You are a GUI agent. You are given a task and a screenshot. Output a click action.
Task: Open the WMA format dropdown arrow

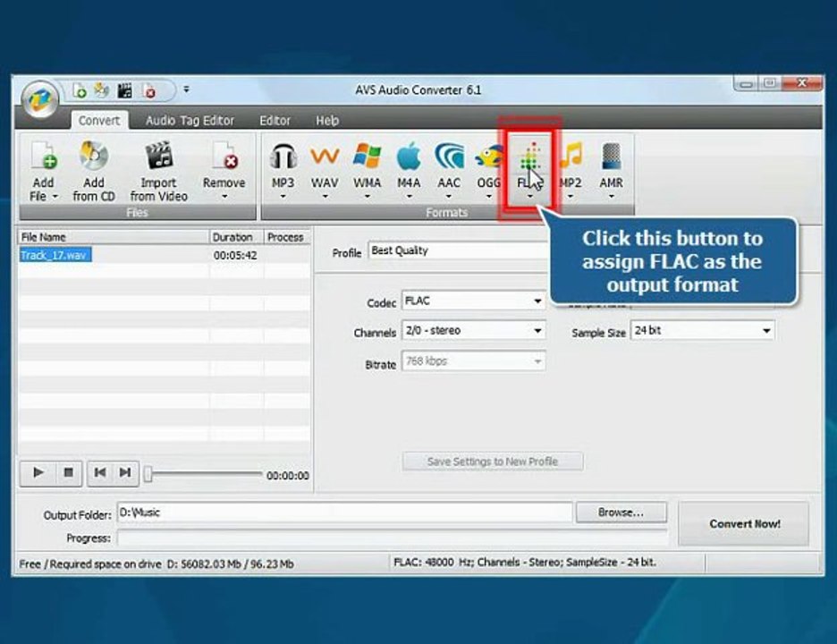tap(368, 197)
